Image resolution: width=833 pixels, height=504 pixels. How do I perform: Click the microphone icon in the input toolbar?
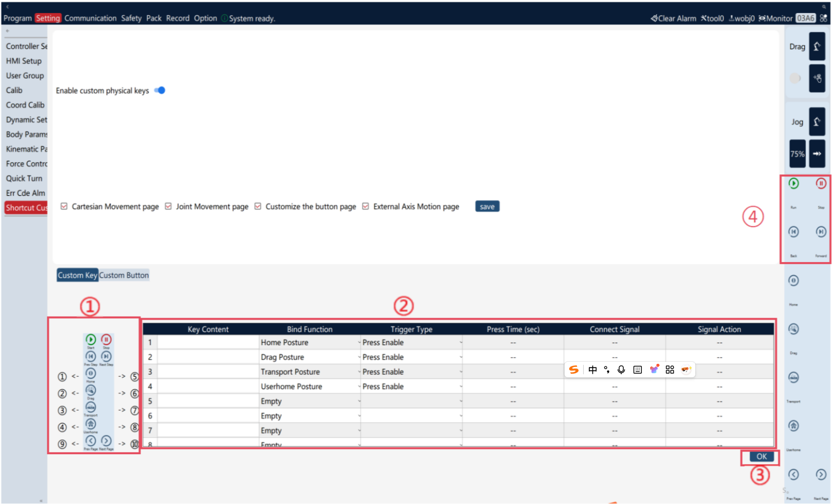tap(621, 370)
